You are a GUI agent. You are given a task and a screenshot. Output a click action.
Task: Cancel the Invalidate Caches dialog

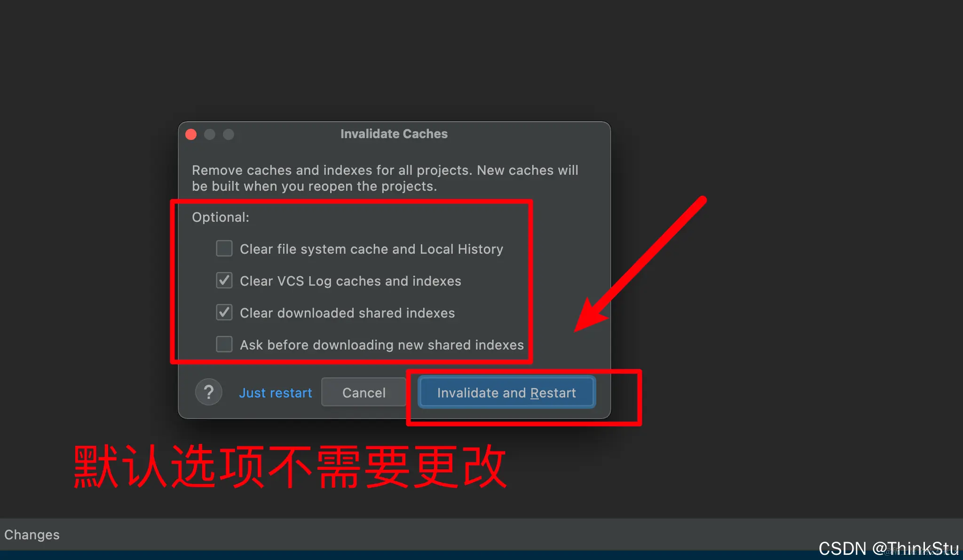(x=364, y=392)
